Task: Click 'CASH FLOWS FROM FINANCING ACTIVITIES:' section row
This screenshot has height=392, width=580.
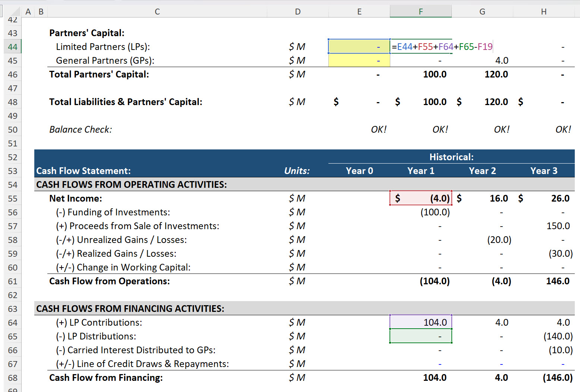Action: tap(305, 309)
